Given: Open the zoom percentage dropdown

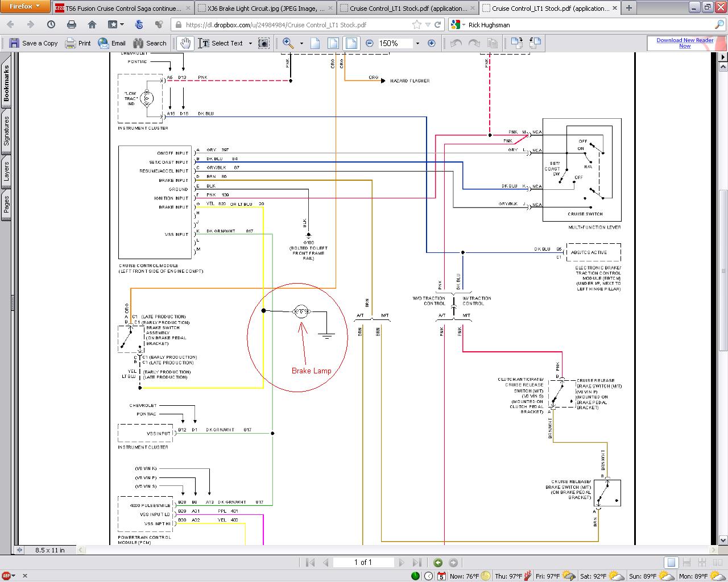Looking at the screenshot, I should coord(417,43).
